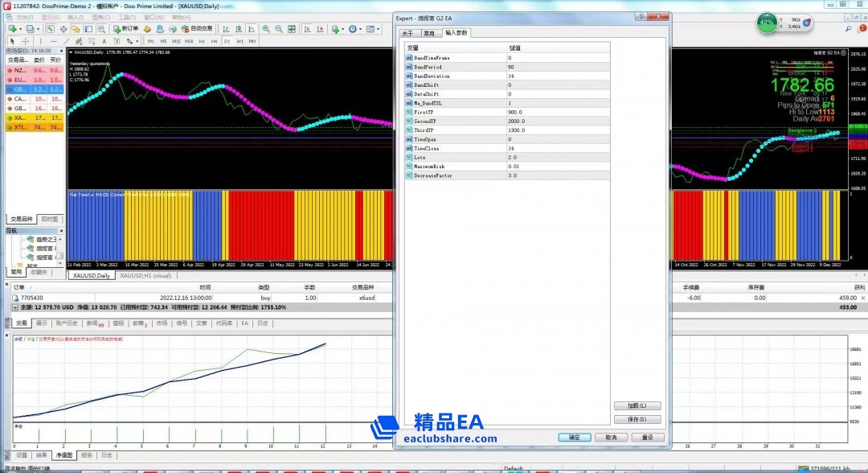Click the Lots value field showing 2.0

[x=516, y=158]
